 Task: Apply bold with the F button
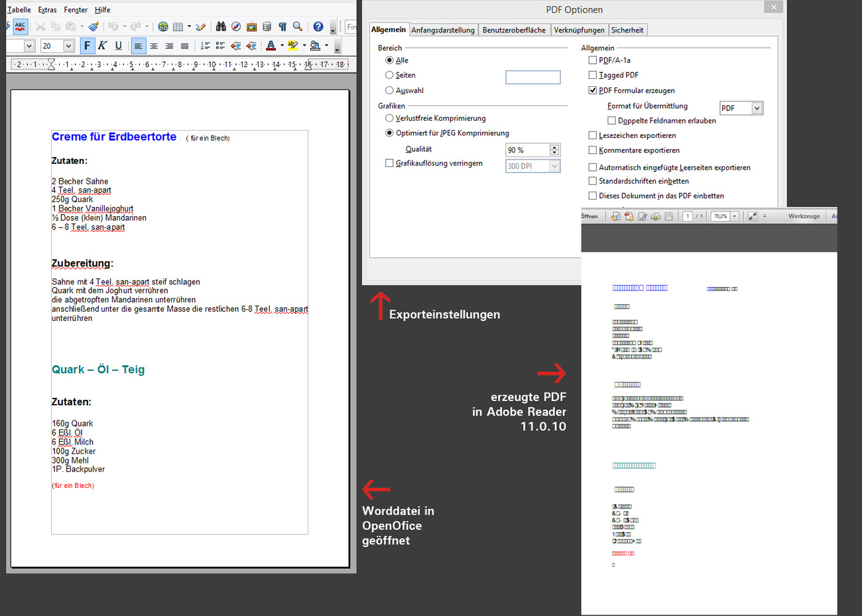pyautogui.click(x=87, y=46)
